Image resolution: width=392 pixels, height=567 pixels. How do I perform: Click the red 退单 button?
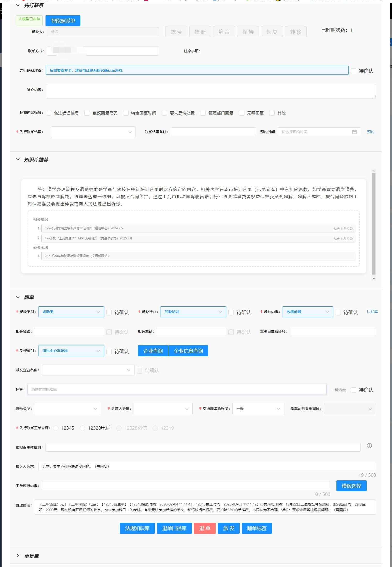coord(205,528)
